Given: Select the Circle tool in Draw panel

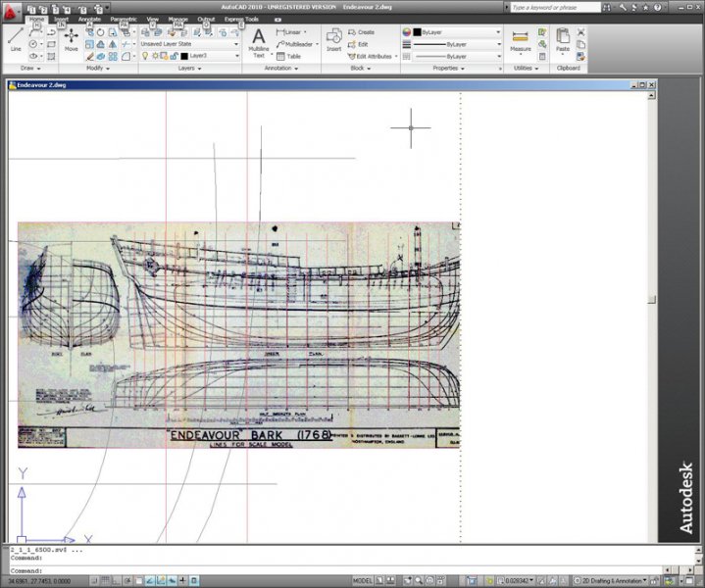Looking at the screenshot, I should [x=33, y=44].
